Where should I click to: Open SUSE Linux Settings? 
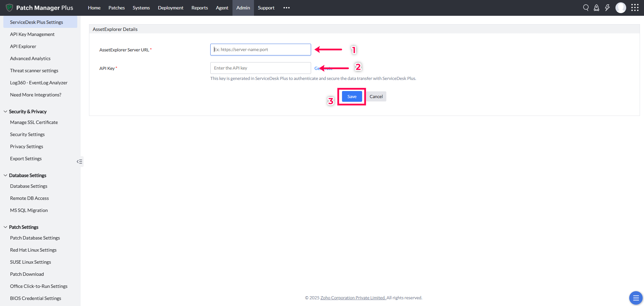click(31, 262)
